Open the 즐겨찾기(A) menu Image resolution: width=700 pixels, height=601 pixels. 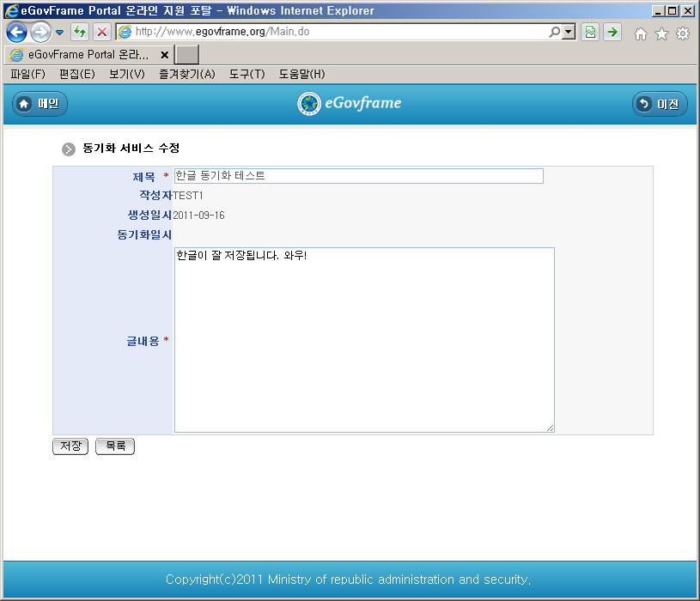click(186, 75)
